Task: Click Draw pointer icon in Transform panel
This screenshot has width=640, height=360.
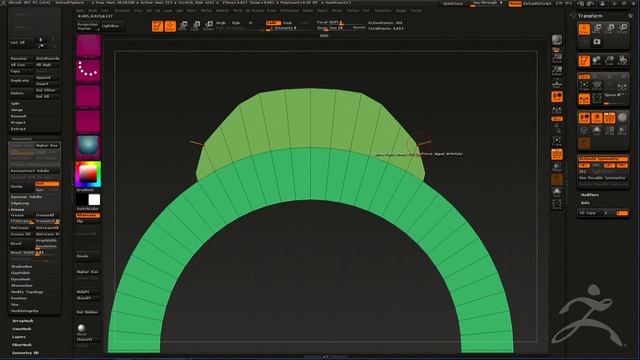Action: (x=584, y=29)
